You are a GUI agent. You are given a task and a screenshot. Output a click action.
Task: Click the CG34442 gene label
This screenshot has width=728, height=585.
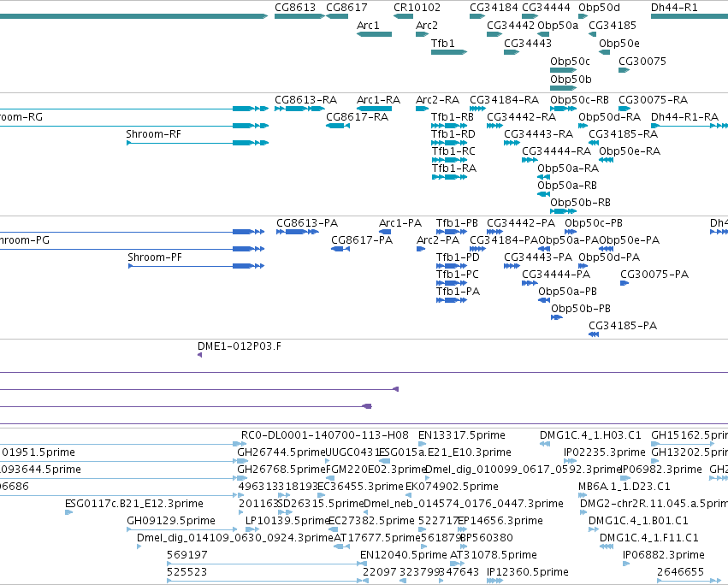pos(511,26)
